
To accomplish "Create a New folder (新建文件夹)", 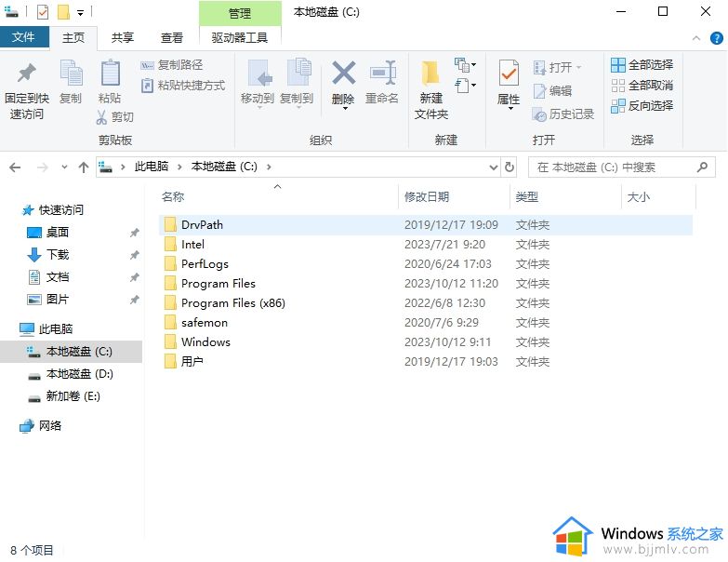I will tap(431, 89).
